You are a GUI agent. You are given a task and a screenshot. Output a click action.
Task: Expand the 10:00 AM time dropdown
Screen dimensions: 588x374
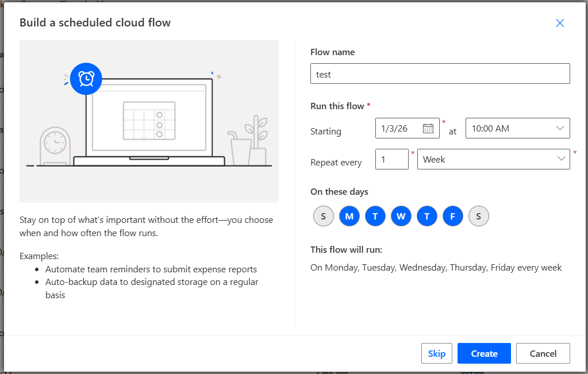tap(517, 128)
